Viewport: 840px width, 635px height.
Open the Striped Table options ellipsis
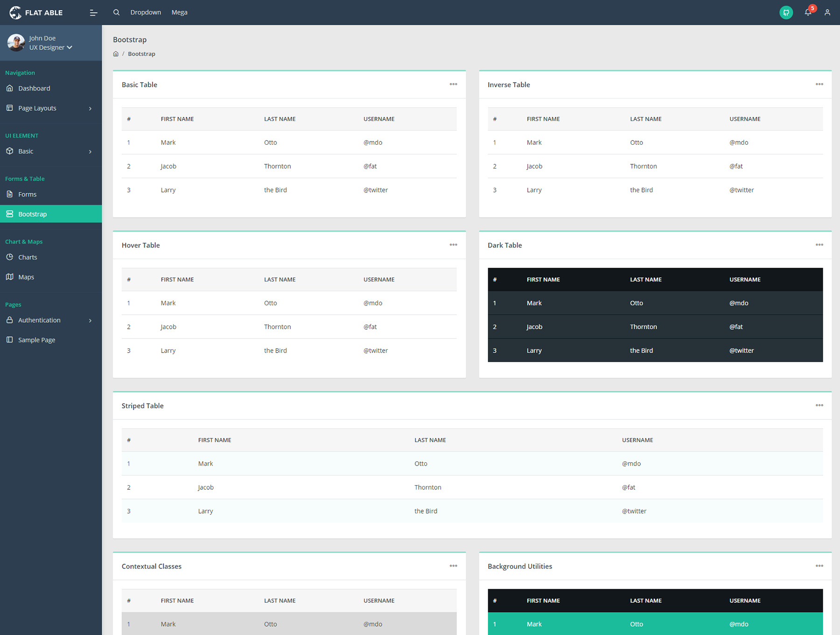tap(819, 406)
